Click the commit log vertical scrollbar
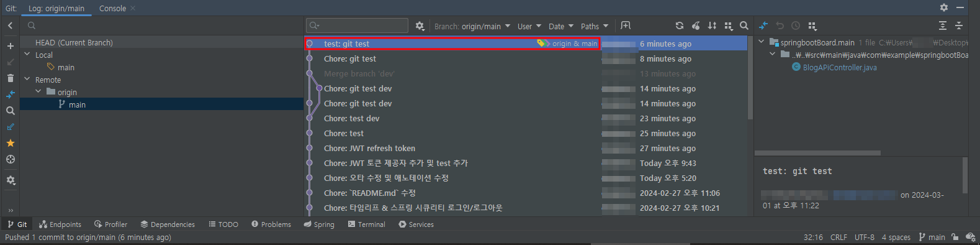 [x=750, y=78]
